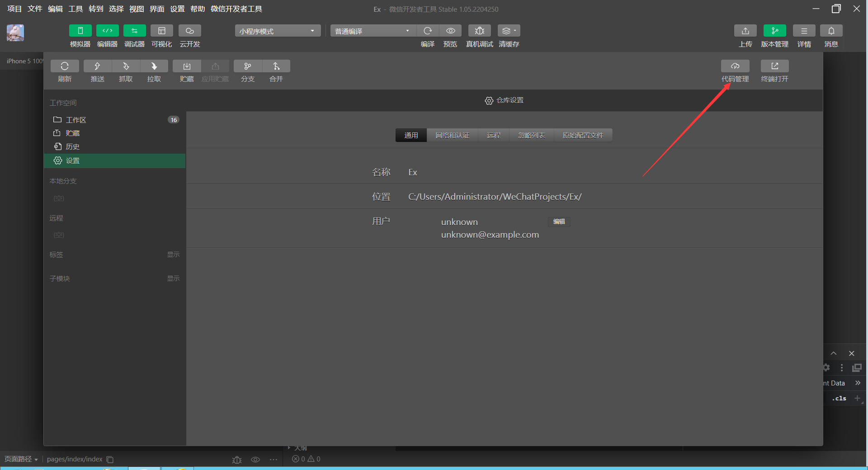The image size is (868, 470).
Task: Click the 编辑 button next to user
Action: coord(559,221)
